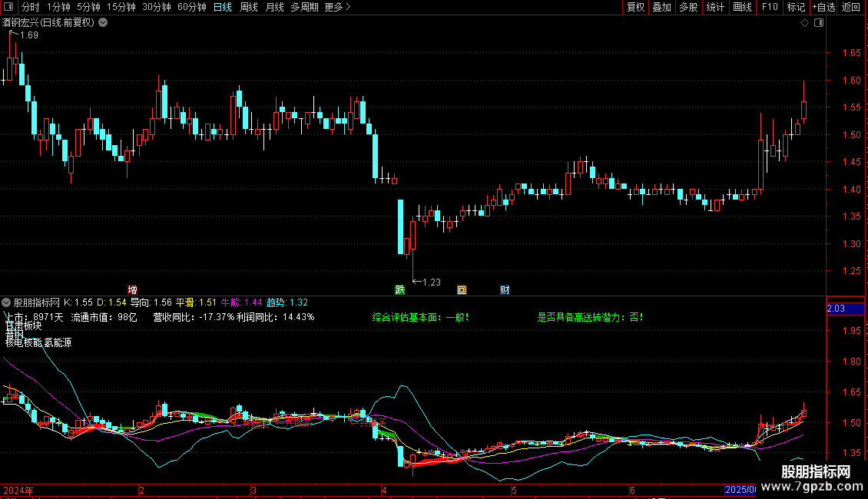Click the 返回 back button
The width and height of the screenshot is (868, 499).
[x=851, y=7]
